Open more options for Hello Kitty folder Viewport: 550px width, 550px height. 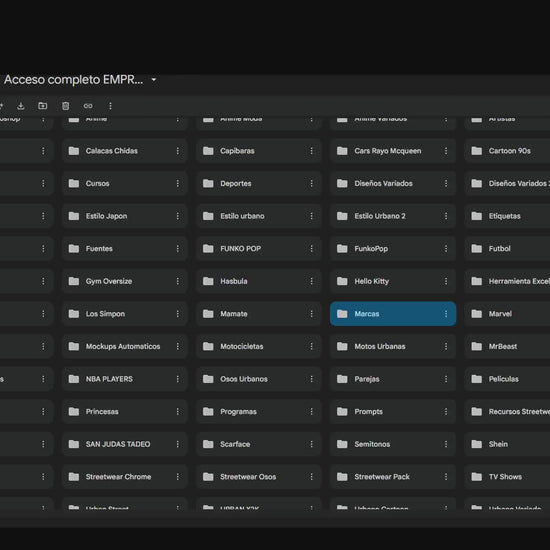pyautogui.click(x=446, y=281)
